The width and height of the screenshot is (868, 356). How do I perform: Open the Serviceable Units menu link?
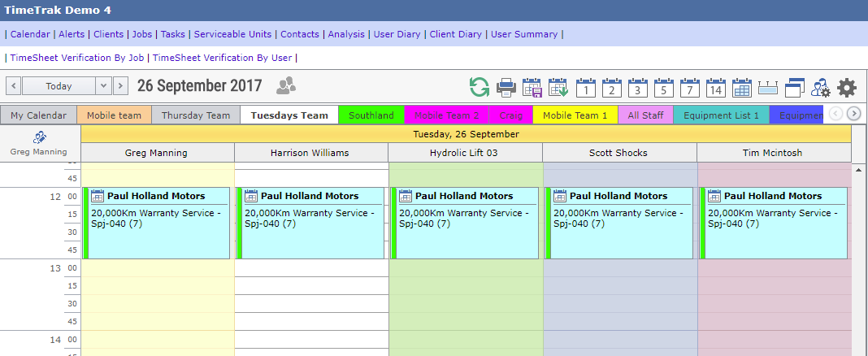coord(232,34)
